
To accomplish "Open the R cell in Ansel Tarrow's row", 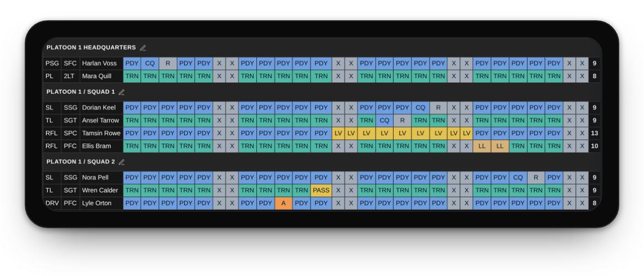I will tap(402, 121).
